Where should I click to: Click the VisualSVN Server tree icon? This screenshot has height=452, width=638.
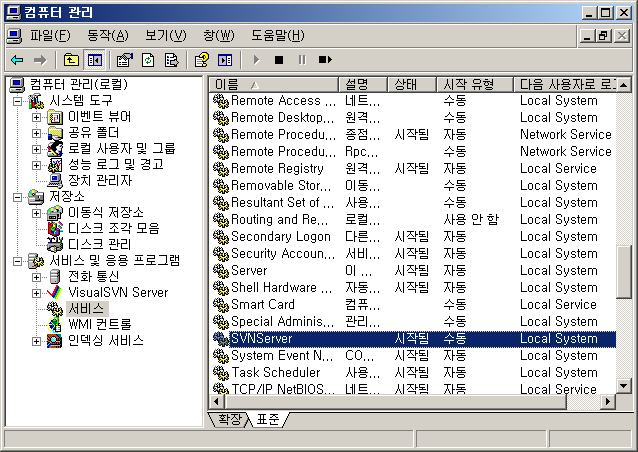click(x=55, y=293)
